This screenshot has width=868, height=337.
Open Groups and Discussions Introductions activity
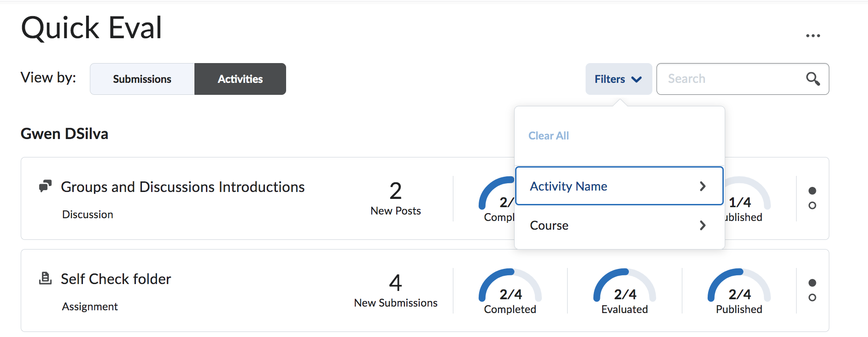[x=182, y=187]
